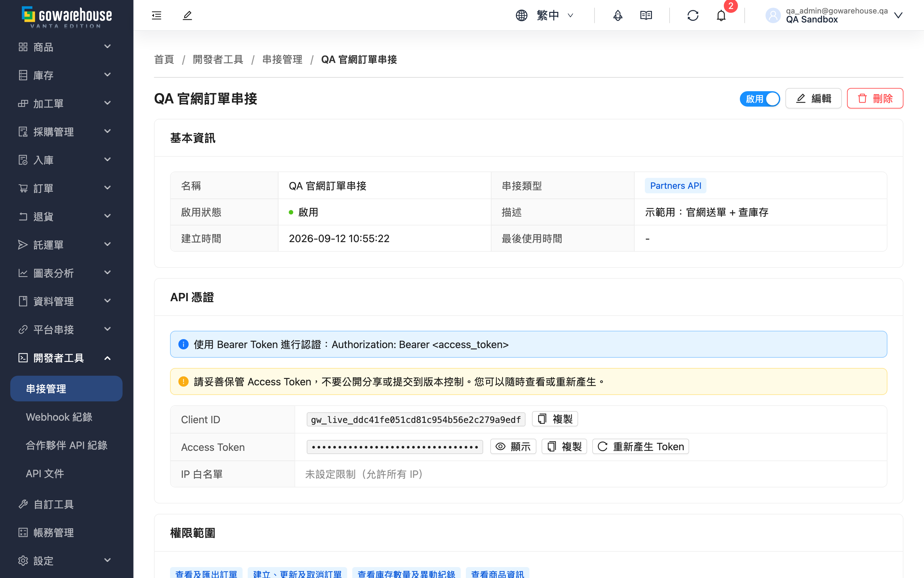Open the QA Sandbox account dropdown
924x578 pixels.
834,15
